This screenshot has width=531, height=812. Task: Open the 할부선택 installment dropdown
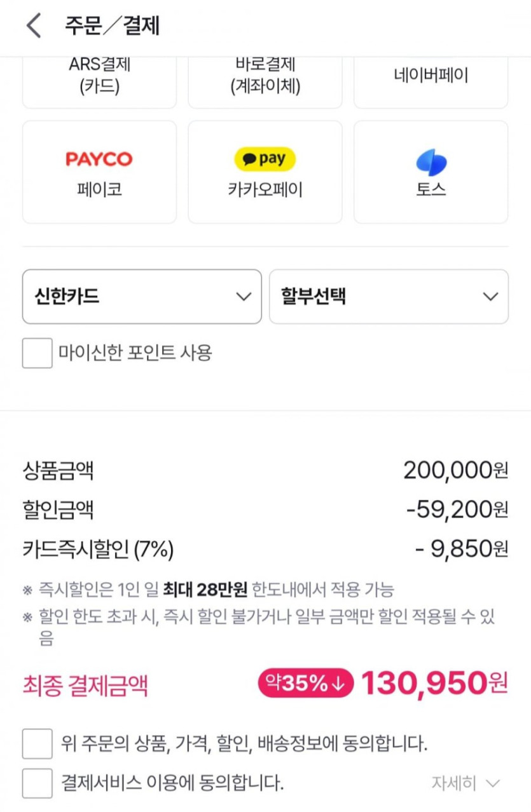point(389,297)
